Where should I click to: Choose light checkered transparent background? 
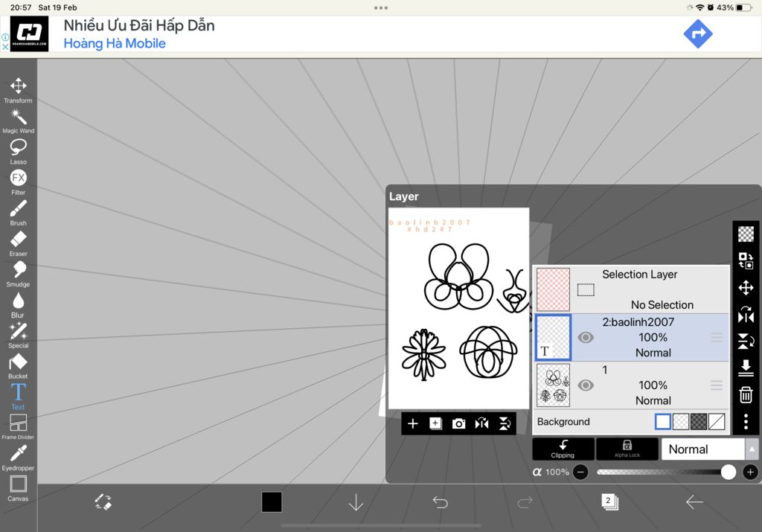681,422
